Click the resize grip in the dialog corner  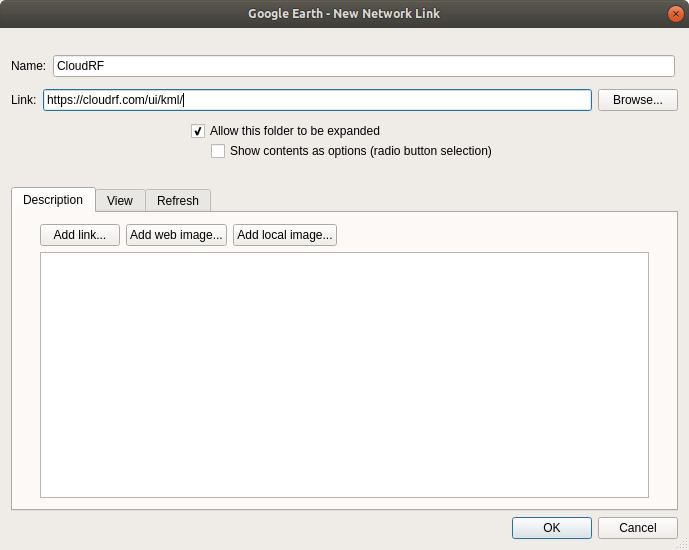[x=683, y=544]
